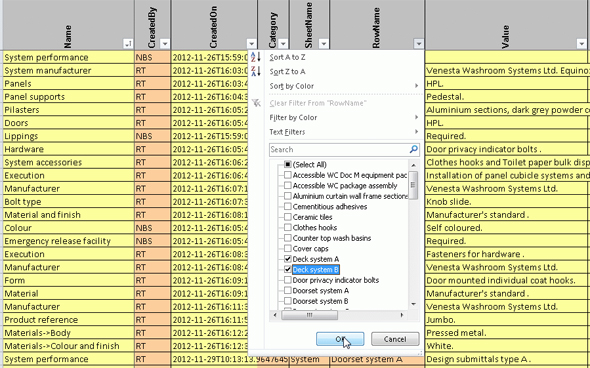Select the 'Jumbo.' value cell
Screen dimensions: 590x368
[506, 320]
